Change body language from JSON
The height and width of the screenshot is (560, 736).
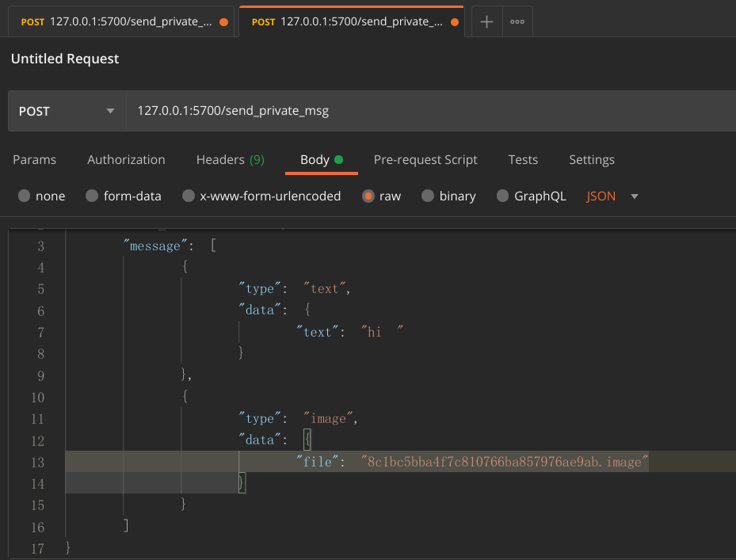(x=601, y=196)
